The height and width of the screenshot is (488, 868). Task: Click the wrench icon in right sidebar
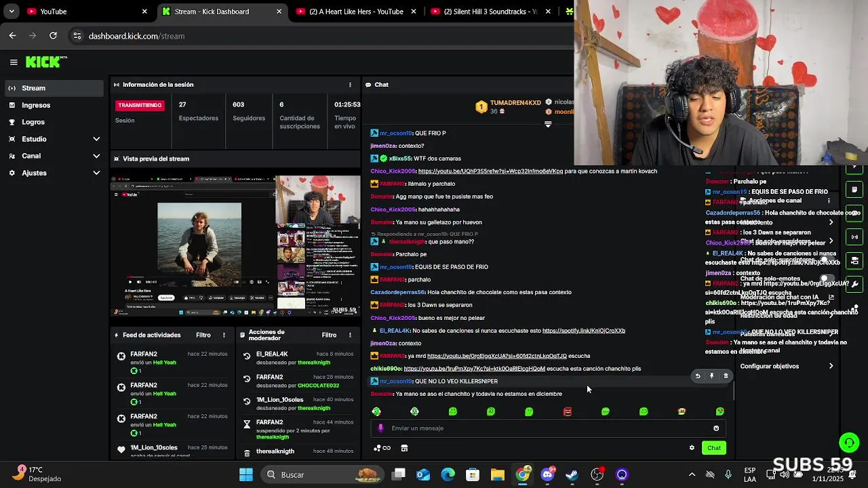click(x=854, y=284)
